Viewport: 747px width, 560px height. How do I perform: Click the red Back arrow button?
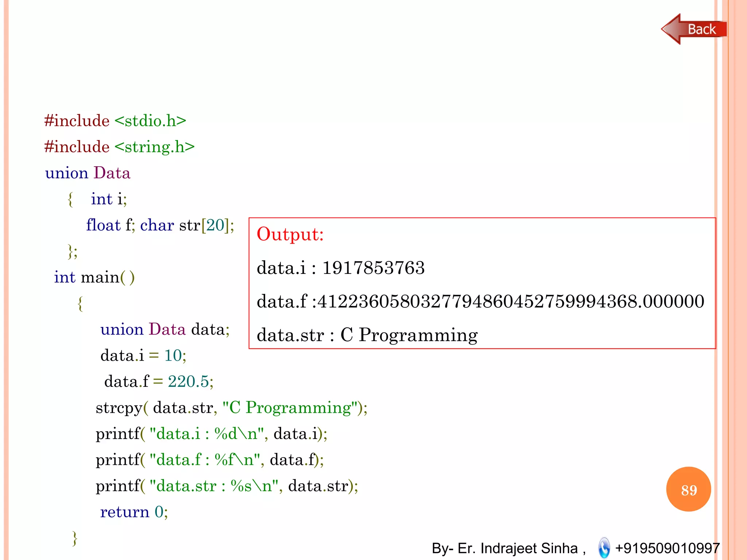pyautogui.click(x=693, y=29)
